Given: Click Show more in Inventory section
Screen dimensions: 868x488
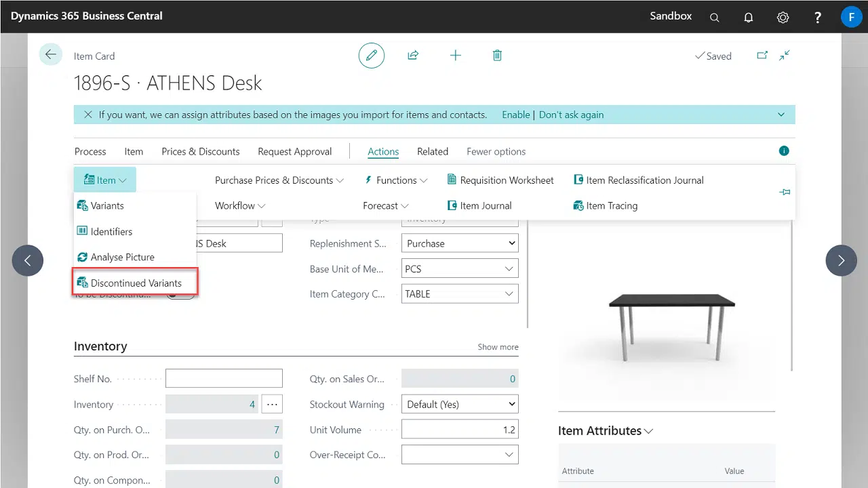Looking at the screenshot, I should click(498, 347).
